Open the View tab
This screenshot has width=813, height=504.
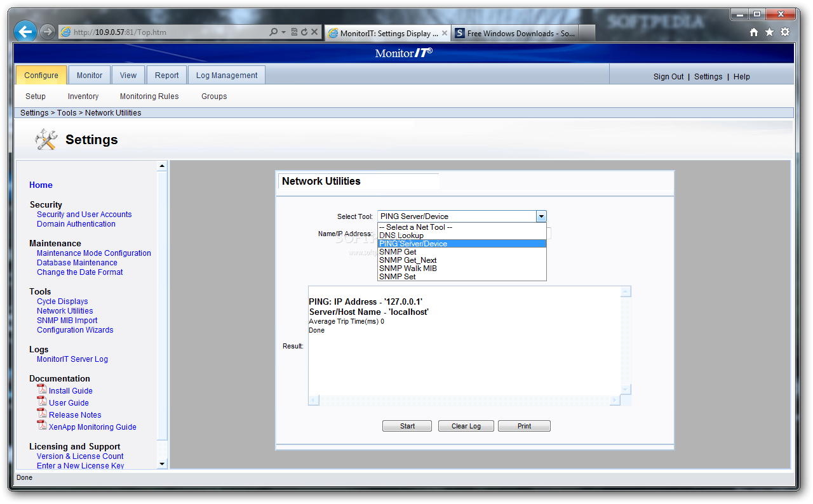128,75
